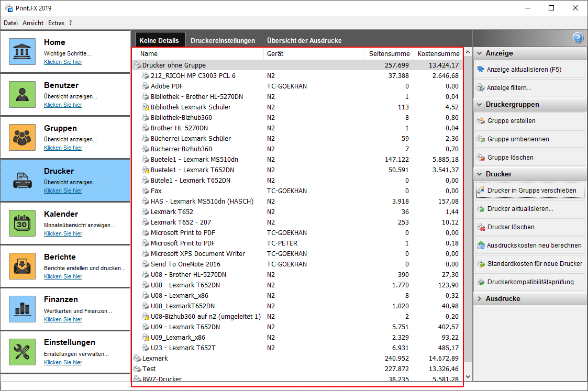This screenshot has height=391, width=588.
Task: Select the Bibliothek Lexmark Schüler printer
Action: pyautogui.click(x=298, y=107)
